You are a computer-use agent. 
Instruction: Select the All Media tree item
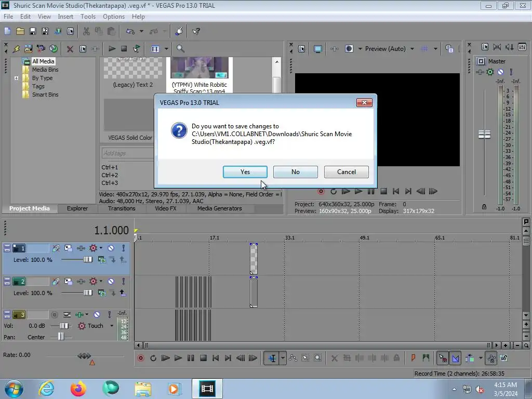click(43, 61)
